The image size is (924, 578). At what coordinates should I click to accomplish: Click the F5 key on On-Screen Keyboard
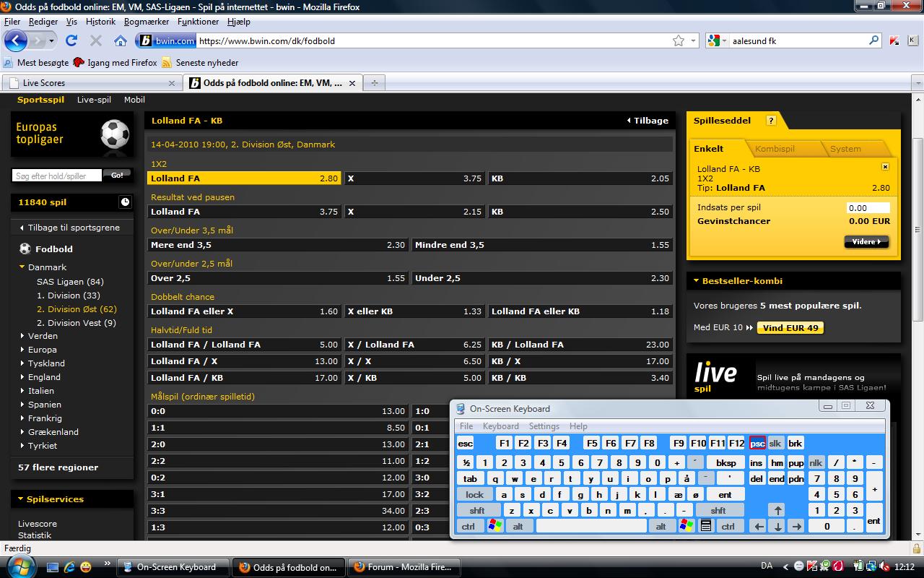[x=592, y=444]
